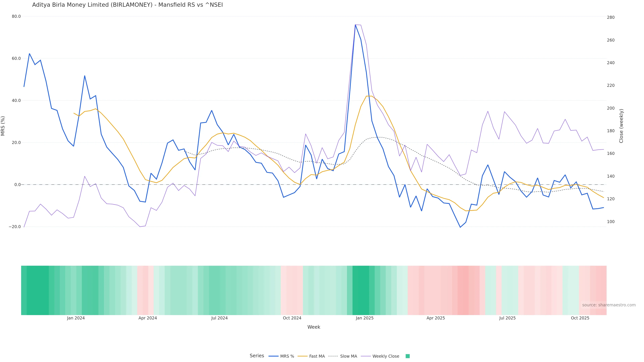Click the dotted Slow MA legend line icon
Screen dimensions: 644x362
[333, 356]
